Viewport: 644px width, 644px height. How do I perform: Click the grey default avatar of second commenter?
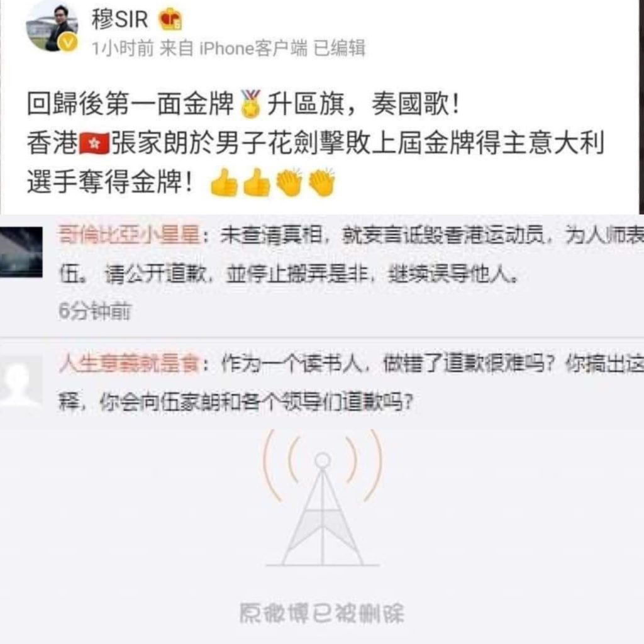21,381
